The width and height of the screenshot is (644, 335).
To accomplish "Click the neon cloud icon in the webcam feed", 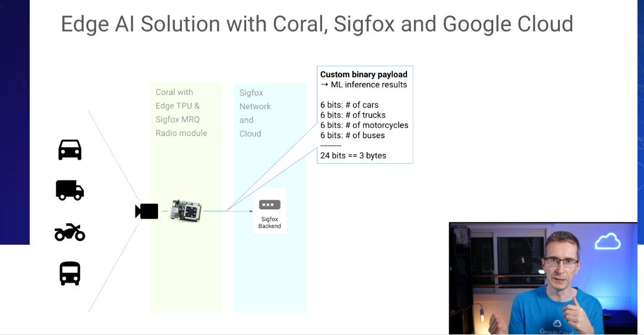I will [607, 241].
